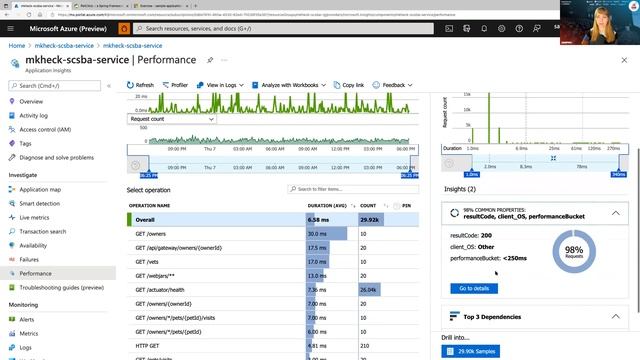This screenshot has height=360, width=640.
Task: Click the Pin column header
Action: pos(407,206)
